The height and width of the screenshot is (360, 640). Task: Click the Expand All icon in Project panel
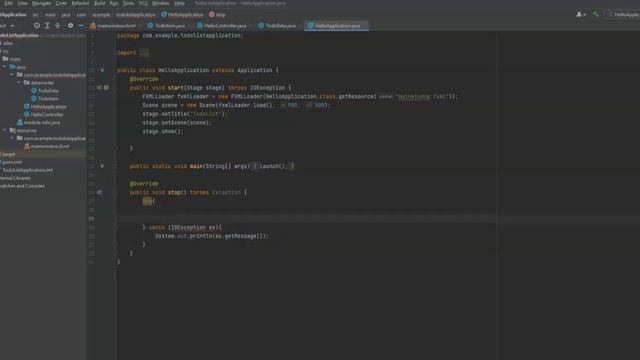point(47,25)
